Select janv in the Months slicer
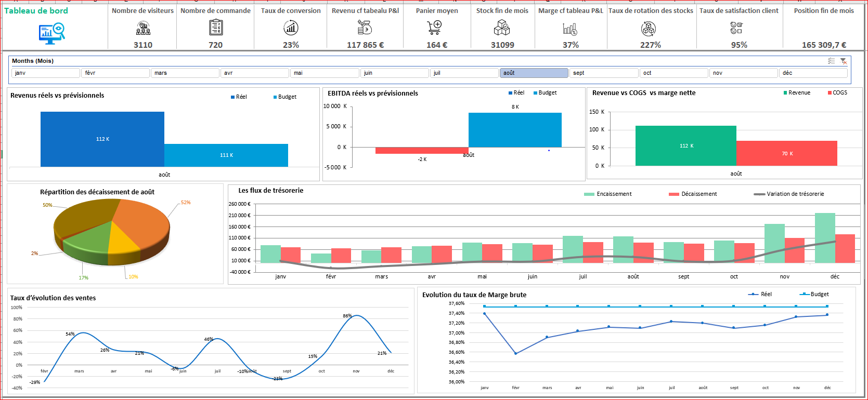868x400 pixels. tap(46, 73)
